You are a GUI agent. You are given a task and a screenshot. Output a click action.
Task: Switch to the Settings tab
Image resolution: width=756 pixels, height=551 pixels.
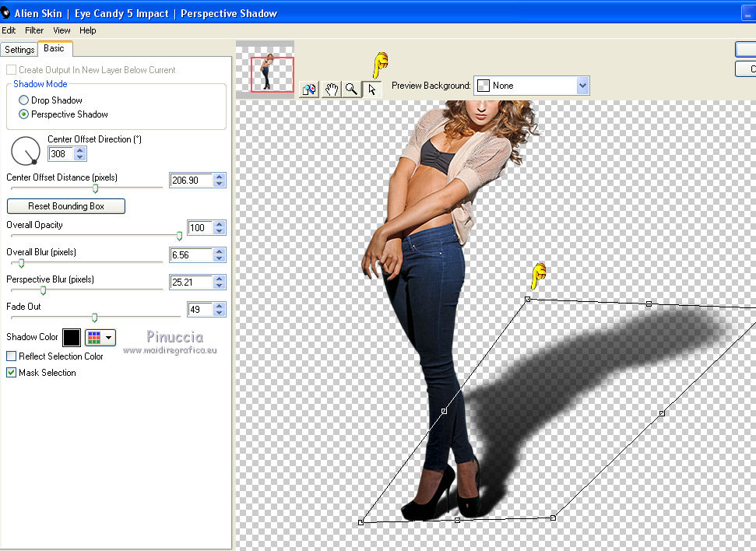(x=19, y=50)
